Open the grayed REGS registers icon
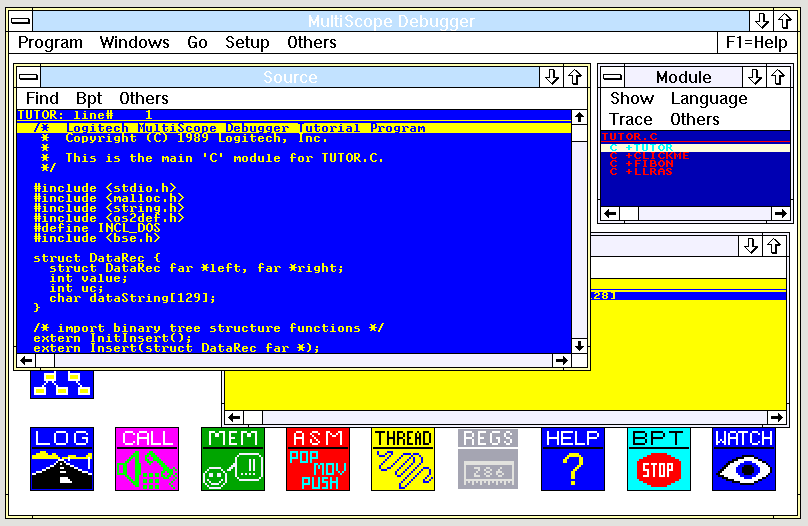 click(488, 459)
